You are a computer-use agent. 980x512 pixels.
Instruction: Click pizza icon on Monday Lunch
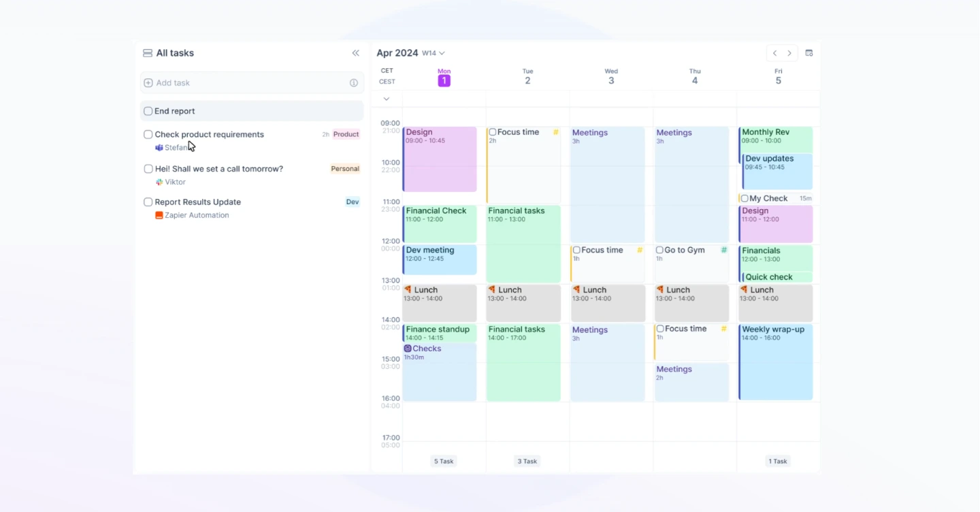pyautogui.click(x=408, y=290)
